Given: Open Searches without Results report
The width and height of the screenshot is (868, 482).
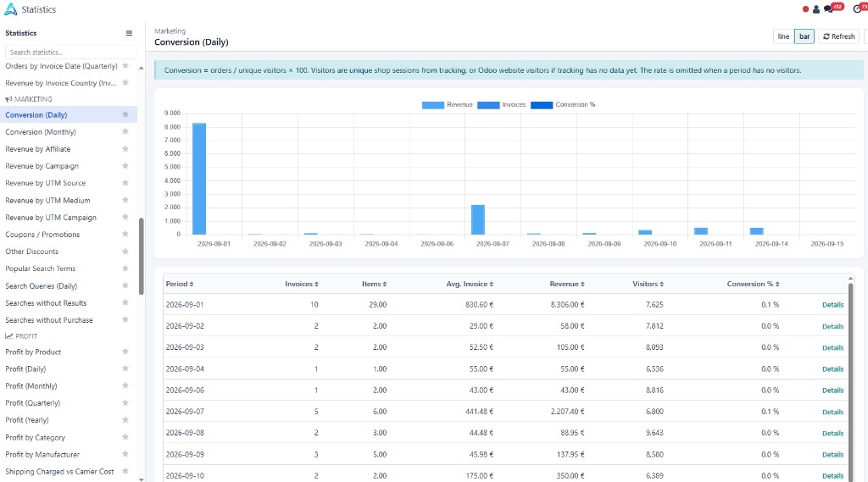Looking at the screenshot, I should 46,302.
